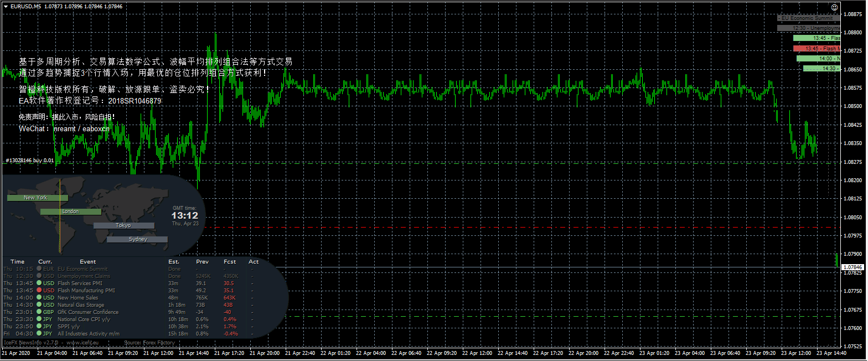The height and width of the screenshot is (361, 868).
Task: Click the gray impact dot for EU Economic Summit
Action: 39,269
